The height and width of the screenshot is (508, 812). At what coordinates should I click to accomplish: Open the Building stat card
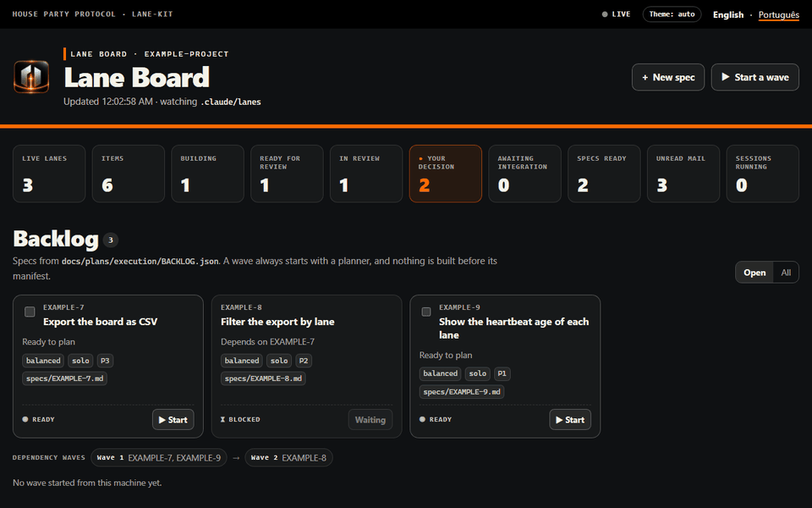208,174
